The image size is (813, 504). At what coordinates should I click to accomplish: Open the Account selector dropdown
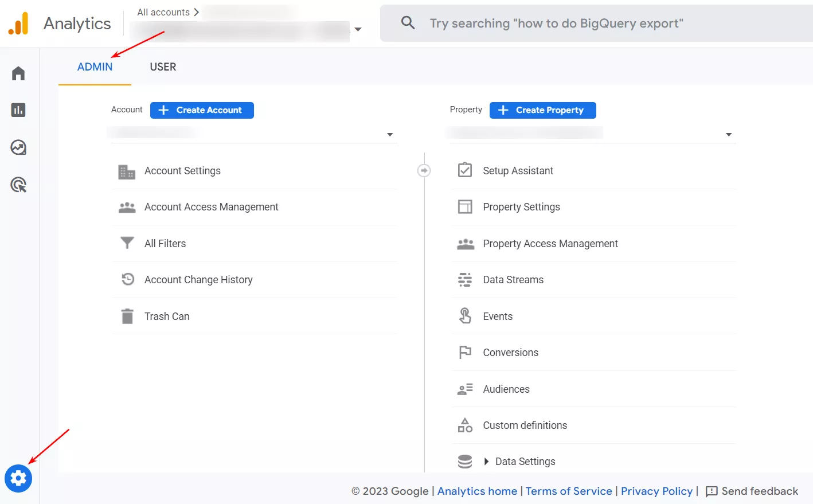pyautogui.click(x=389, y=134)
